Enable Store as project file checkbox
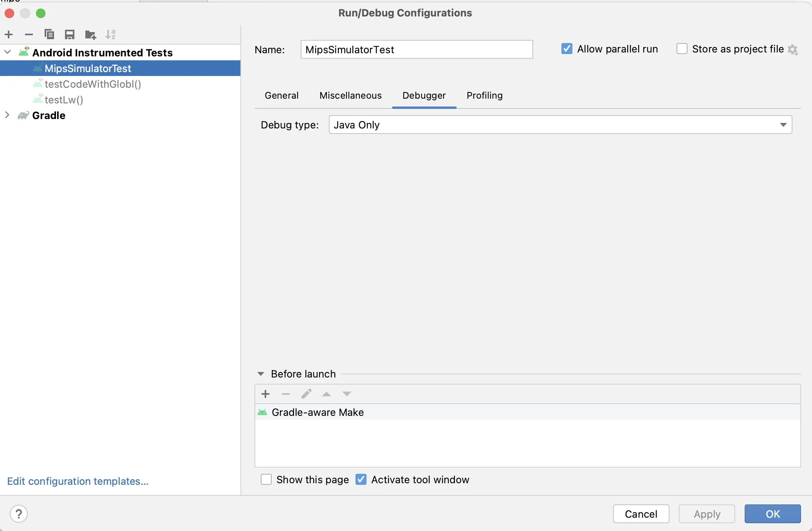This screenshot has width=812, height=531. [682, 49]
